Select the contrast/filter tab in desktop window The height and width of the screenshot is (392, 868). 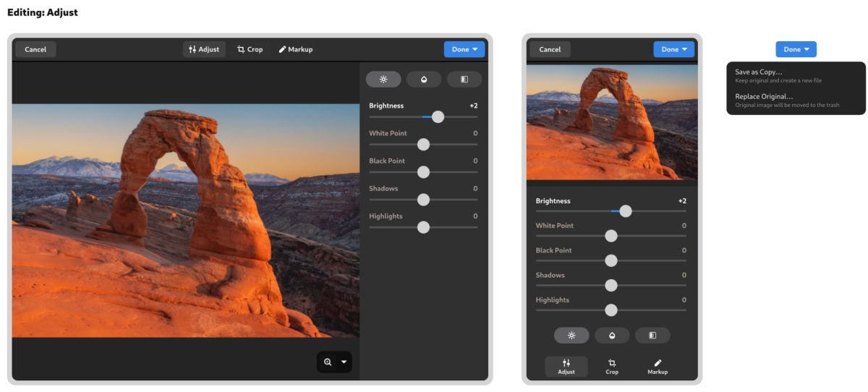click(464, 80)
